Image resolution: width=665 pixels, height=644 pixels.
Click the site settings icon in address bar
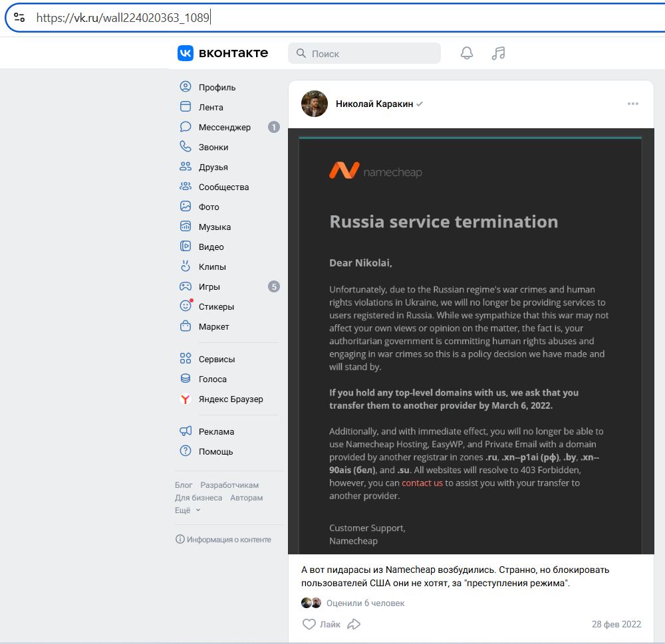tap(19, 17)
